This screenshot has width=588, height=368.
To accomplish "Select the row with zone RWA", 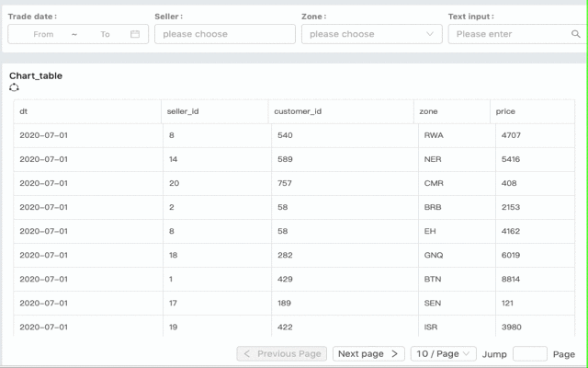I will point(294,135).
